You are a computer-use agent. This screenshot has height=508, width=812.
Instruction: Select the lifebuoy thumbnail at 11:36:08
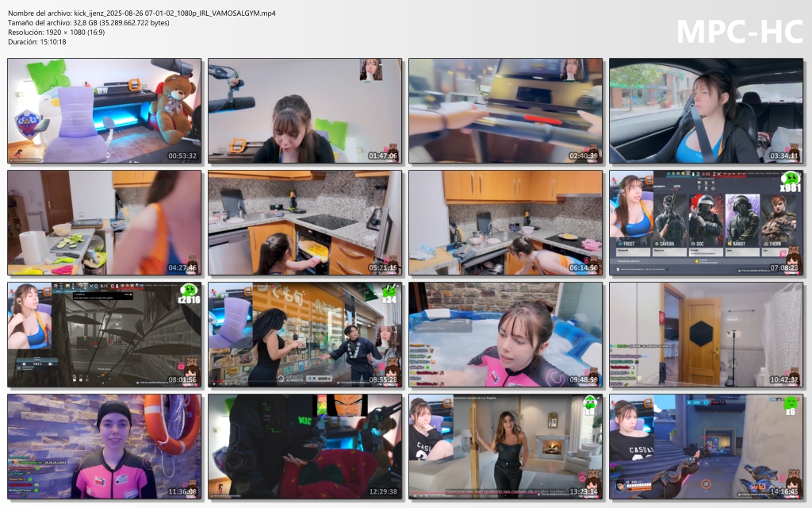pos(105,447)
